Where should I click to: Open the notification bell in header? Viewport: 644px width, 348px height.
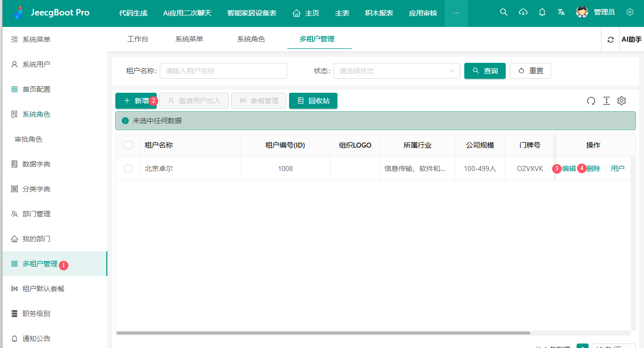[x=542, y=12]
